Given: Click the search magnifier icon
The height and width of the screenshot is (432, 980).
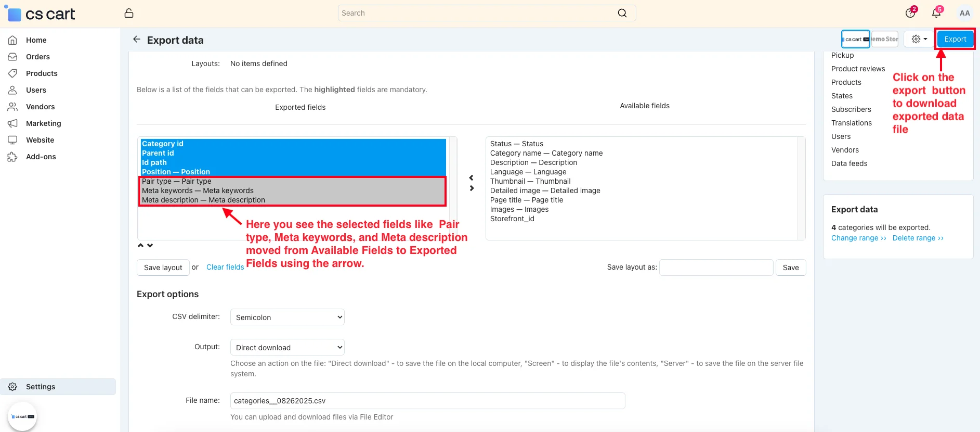Looking at the screenshot, I should pyautogui.click(x=622, y=14).
